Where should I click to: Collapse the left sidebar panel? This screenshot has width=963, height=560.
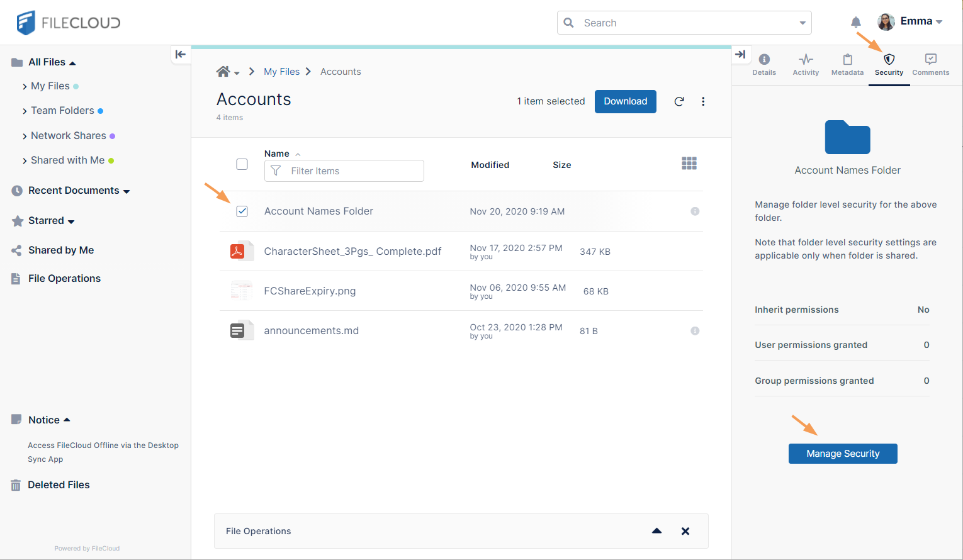(x=181, y=54)
